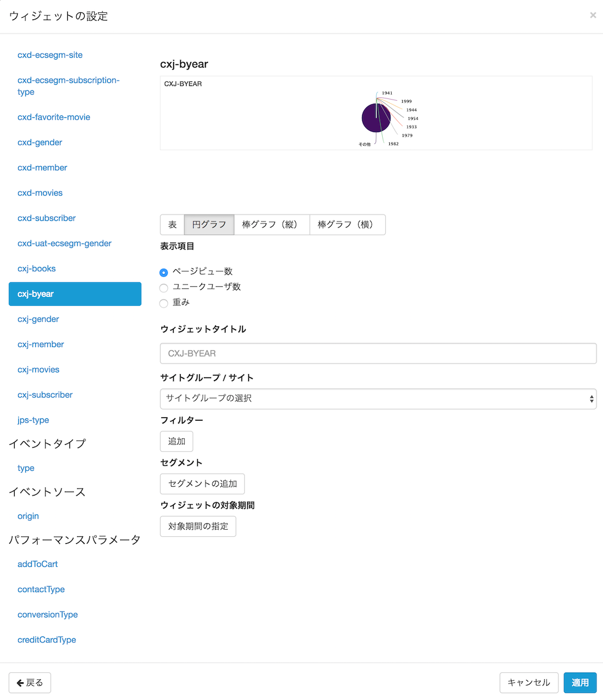Image resolution: width=603 pixels, height=700 pixels.
Task: Open the cxd-member link
Action: 42,167
